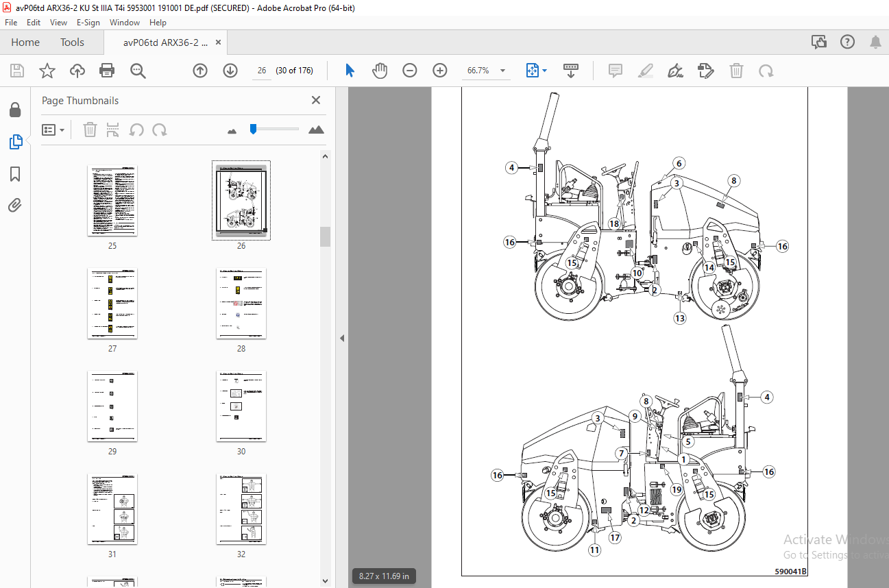The image size is (889, 588).
Task: Go to next page with down arrow
Action: (x=230, y=71)
